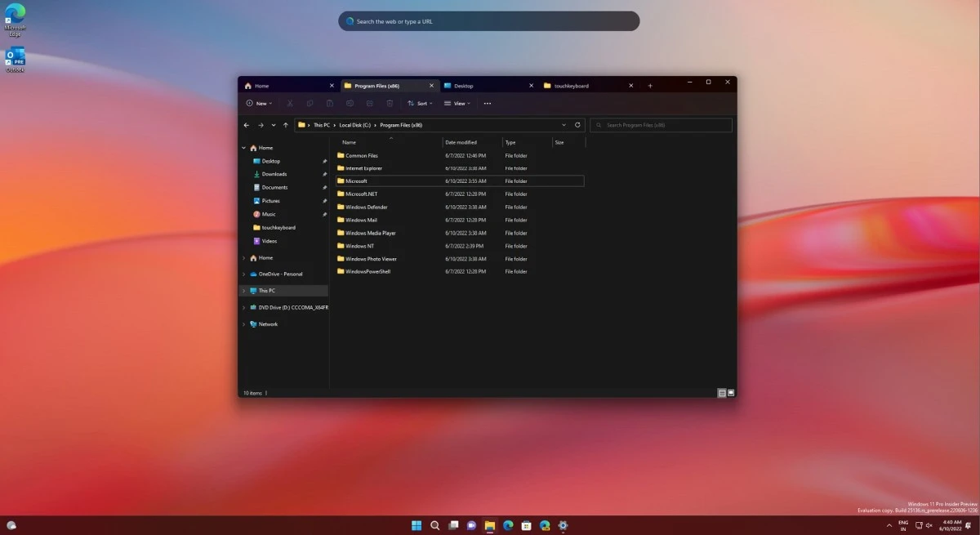
Task: Launch Microsoft Edge from the taskbar
Action: point(507,525)
